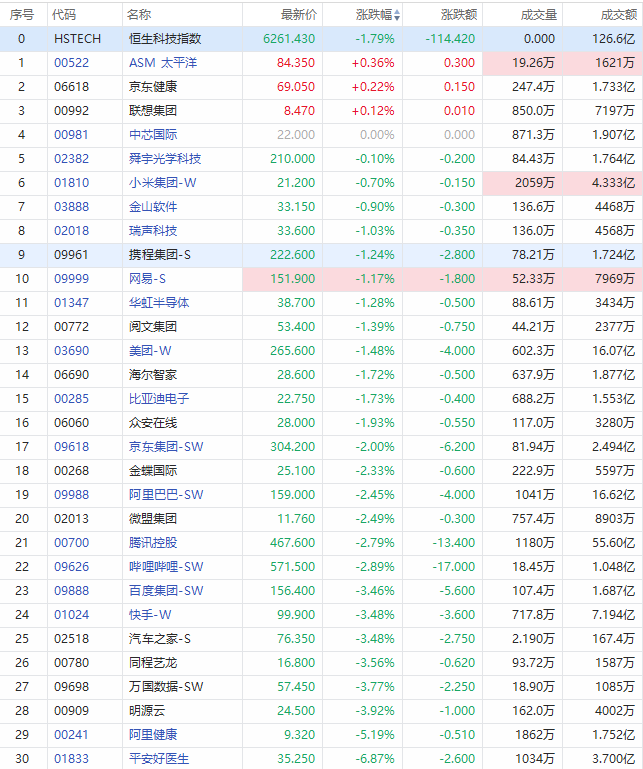The image size is (643, 769).
Task: Open 比亚迪电子 stock name
Action: point(159,399)
